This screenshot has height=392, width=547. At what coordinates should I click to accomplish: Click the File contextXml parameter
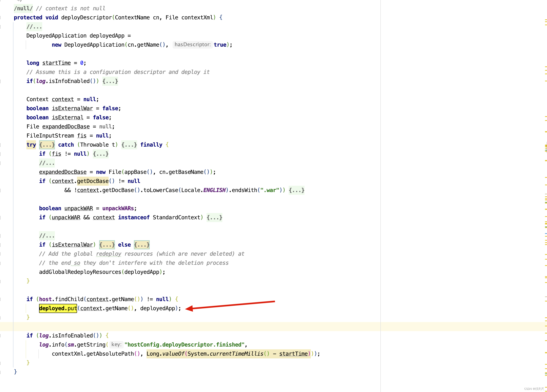189,18
